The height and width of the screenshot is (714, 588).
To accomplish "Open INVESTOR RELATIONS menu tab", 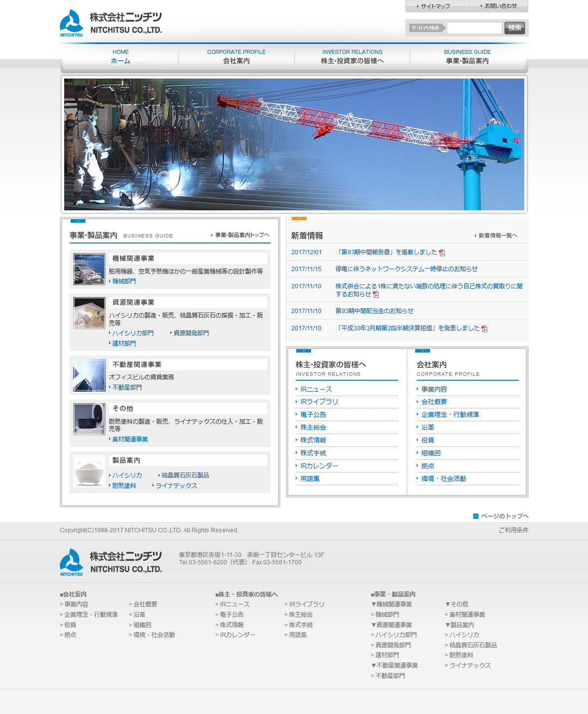I will pos(352,57).
